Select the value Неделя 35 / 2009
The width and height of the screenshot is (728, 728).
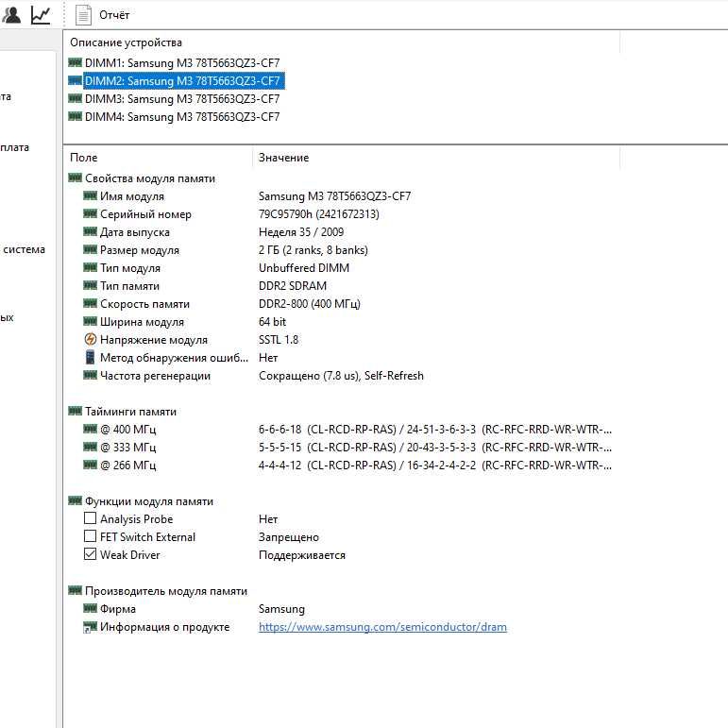pos(301,232)
